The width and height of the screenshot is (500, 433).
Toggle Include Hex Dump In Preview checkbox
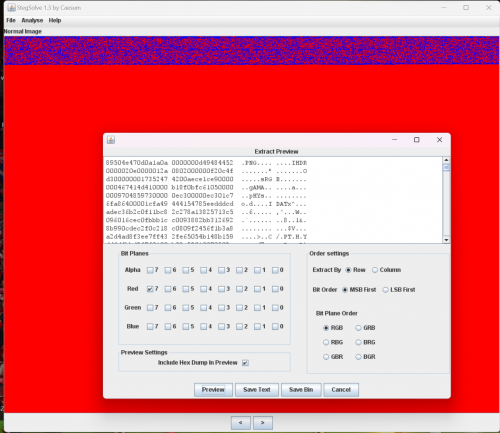245,363
